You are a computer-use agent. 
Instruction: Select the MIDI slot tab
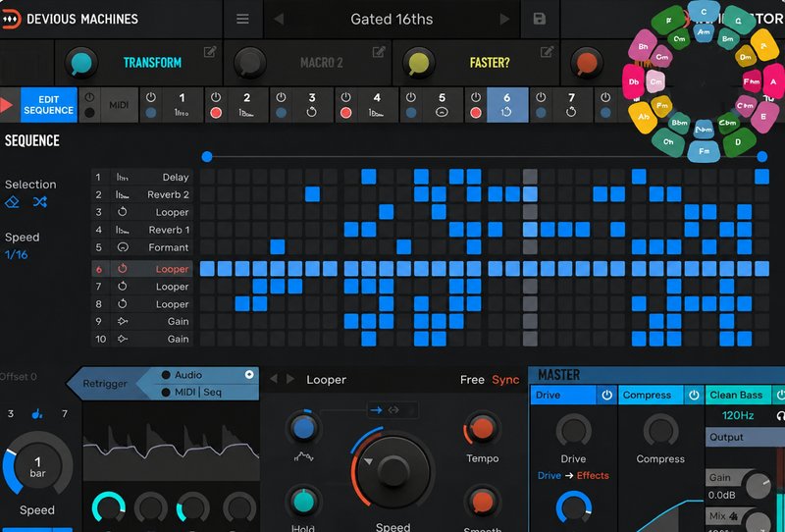coord(119,105)
